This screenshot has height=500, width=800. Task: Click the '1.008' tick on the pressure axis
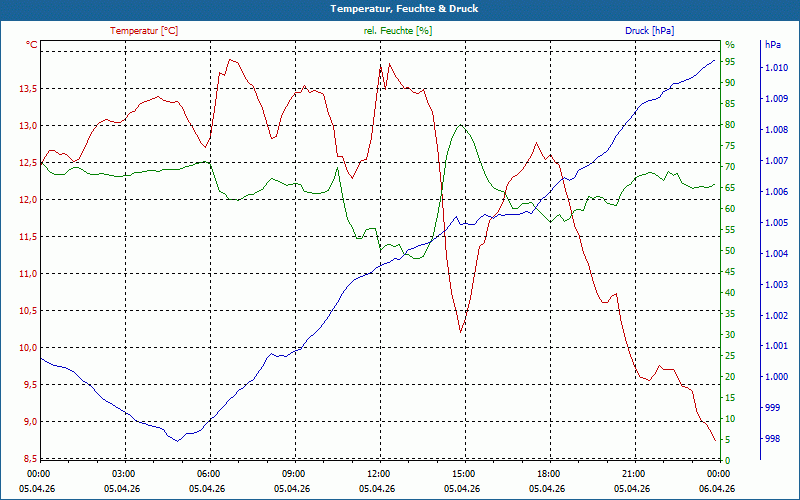[777, 130]
